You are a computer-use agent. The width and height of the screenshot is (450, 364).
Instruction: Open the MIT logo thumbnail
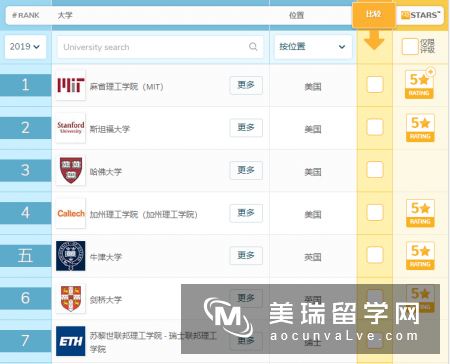click(71, 85)
